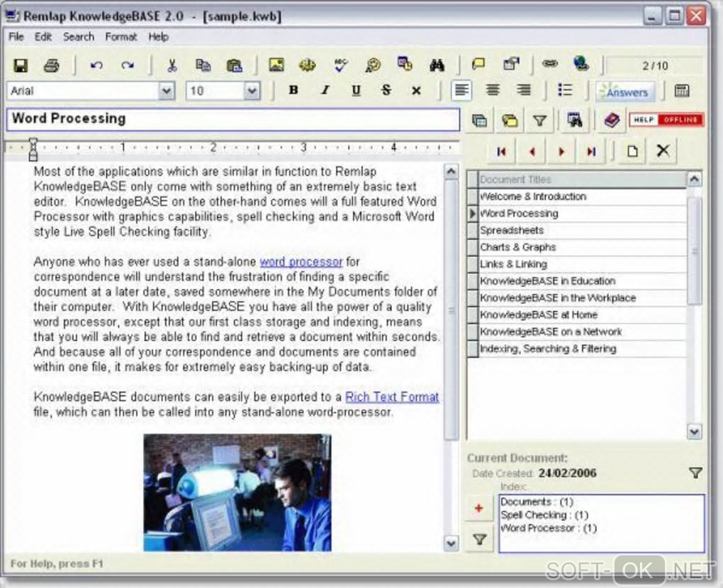Click the Answers button

click(x=625, y=91)
